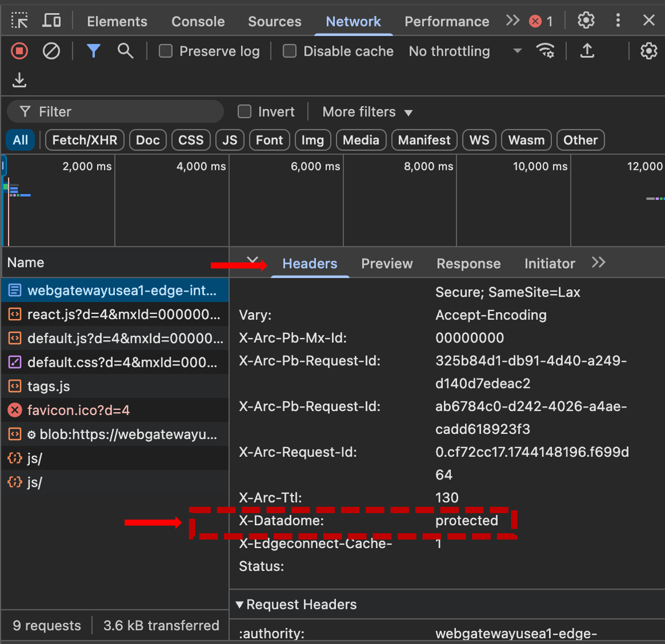
Task: Select the Headers tab
Action: point(310,263)
